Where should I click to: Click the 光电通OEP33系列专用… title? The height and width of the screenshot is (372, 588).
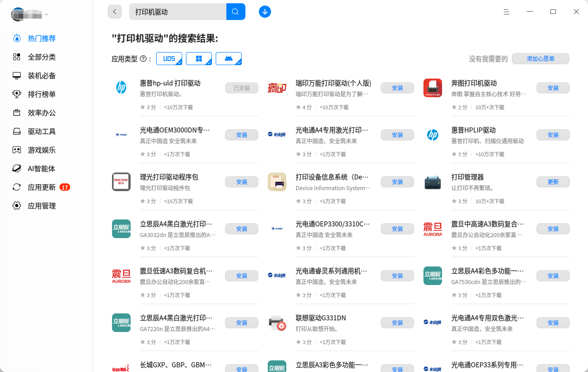[x=488, y=365]
